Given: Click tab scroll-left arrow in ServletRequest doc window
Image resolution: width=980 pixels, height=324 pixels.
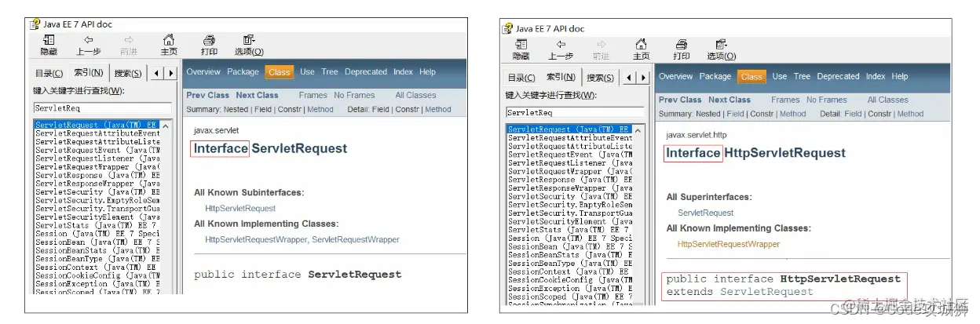Looking at the screenshot, I should [x=158, y=74].
